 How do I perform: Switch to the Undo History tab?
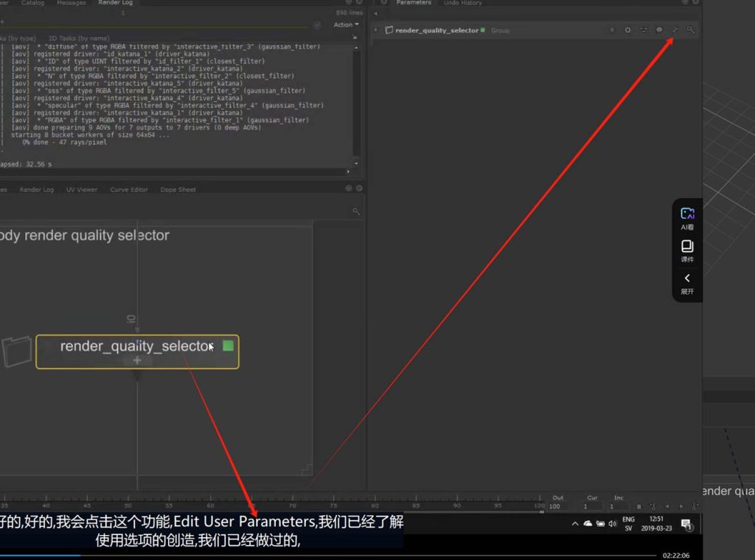(x=462, y=4)
